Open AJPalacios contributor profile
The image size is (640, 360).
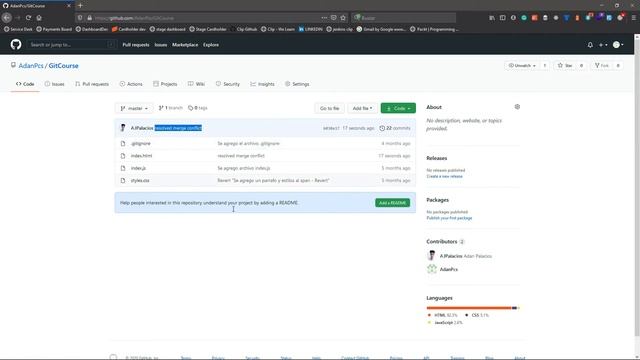[x=451, y=256]
